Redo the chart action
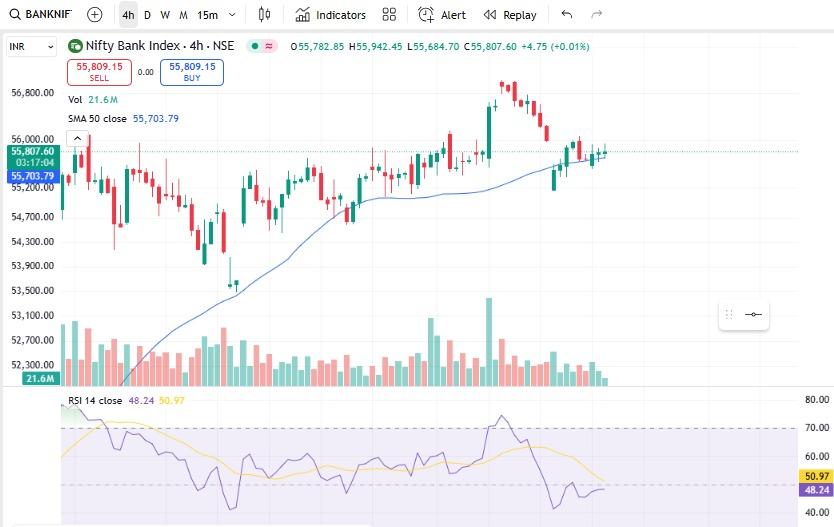 (x=596, y=14)
